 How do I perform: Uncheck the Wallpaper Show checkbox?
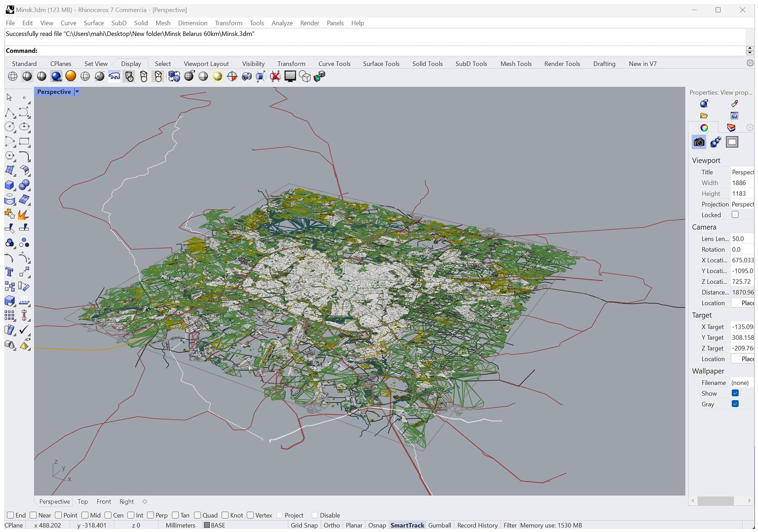pos(735,393)
